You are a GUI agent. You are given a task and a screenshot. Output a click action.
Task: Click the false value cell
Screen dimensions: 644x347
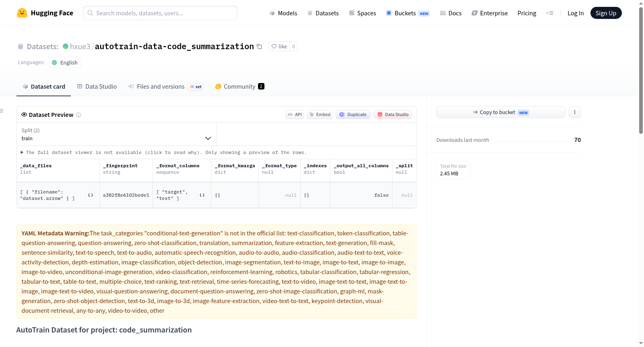pyautogui.click(x=361, y=195)
